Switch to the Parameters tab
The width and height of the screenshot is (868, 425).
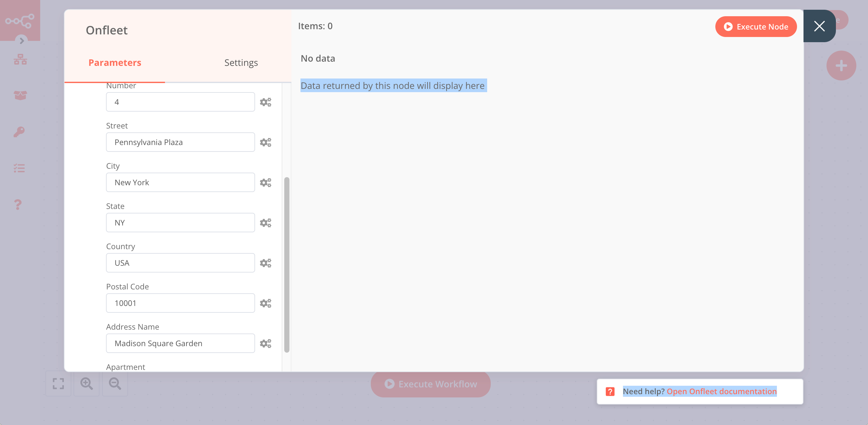point(114,63)
